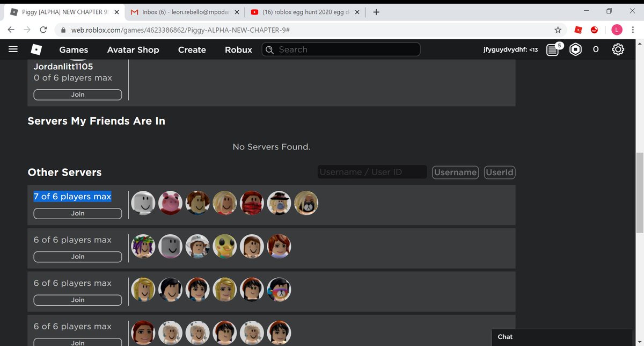This screenshot has height=346, width=644.
Task: Join the 7 of 6 players server
Action: coord(78,213)
